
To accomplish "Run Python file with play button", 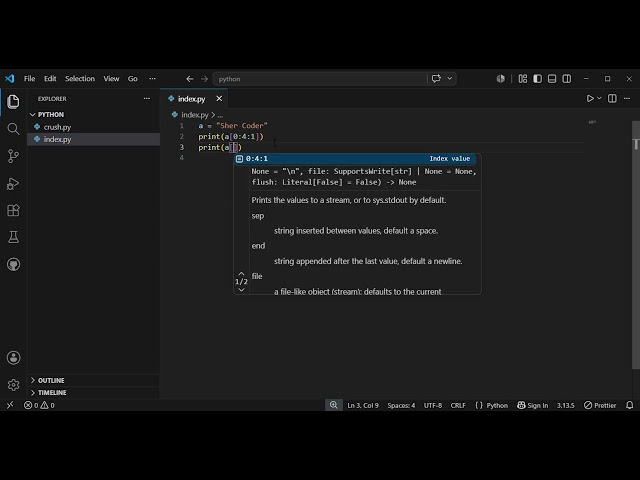I will point(590,98).
